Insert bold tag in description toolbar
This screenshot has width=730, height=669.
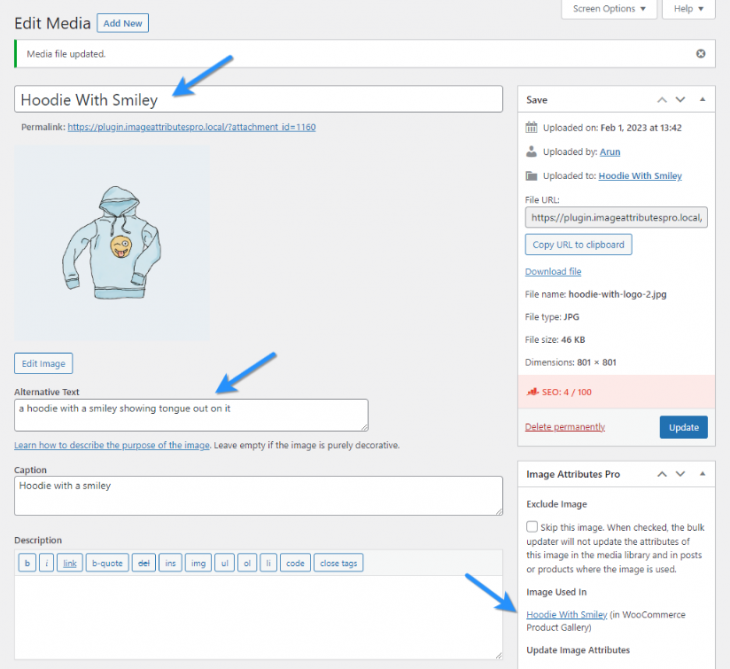point(28,563)
